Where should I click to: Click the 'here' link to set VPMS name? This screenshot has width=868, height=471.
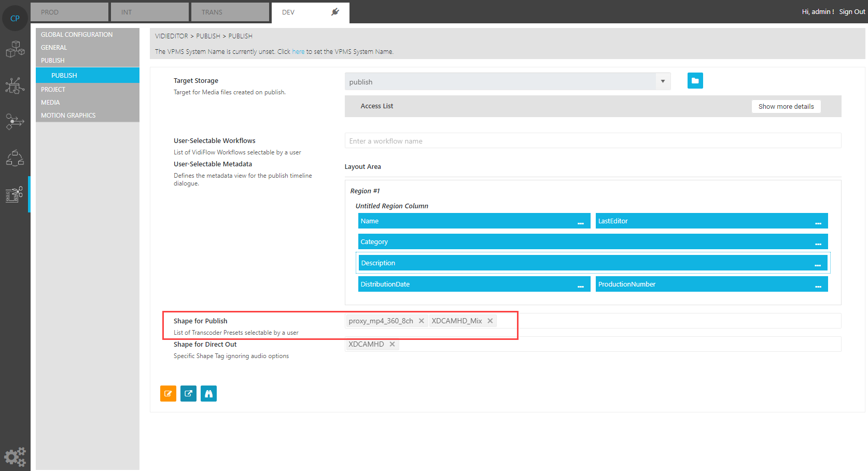pos(298,52)
